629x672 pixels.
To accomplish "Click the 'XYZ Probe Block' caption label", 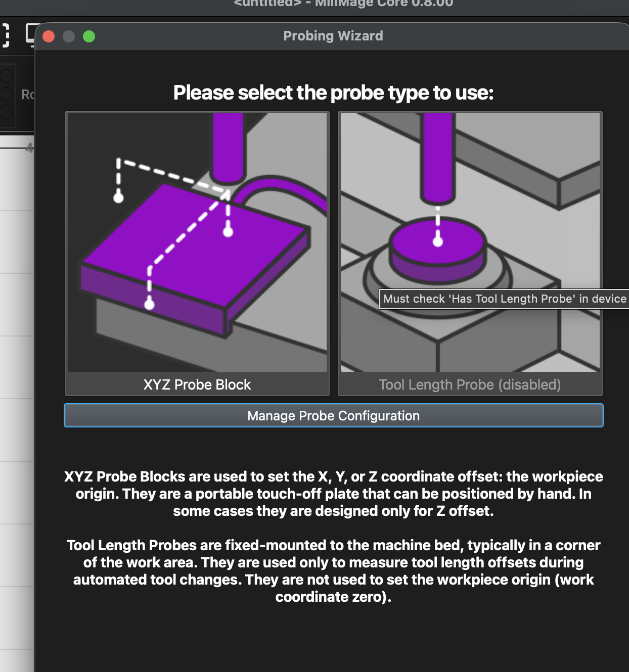I will tap(197, 385).
